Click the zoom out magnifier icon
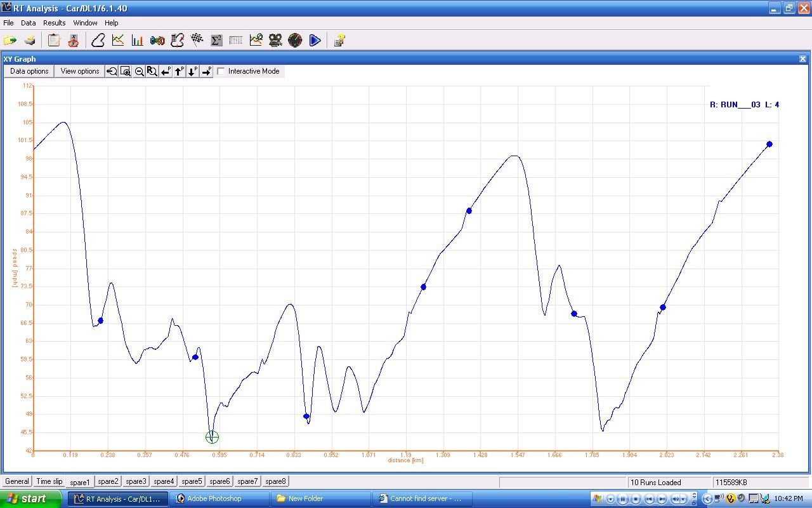The image size is (812, 508). [139, 72]
